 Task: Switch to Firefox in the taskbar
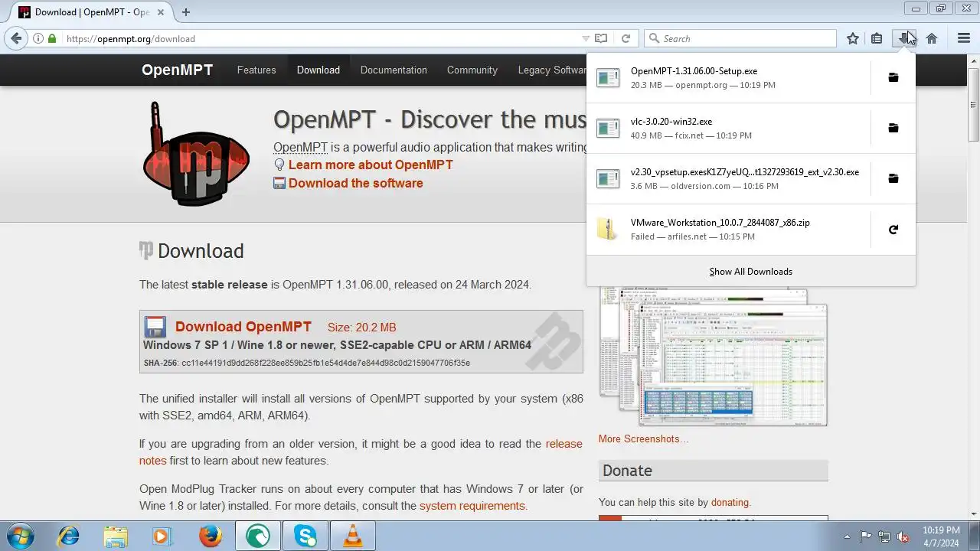point(210,536)
